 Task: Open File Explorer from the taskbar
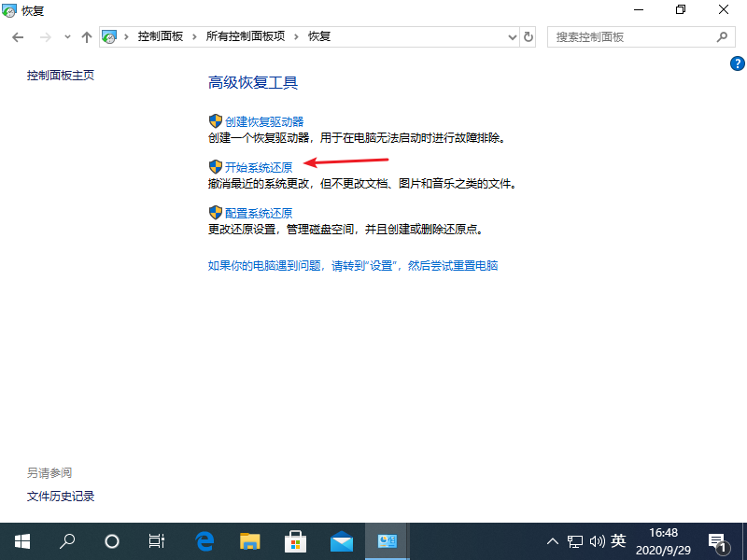coord(250,541)
